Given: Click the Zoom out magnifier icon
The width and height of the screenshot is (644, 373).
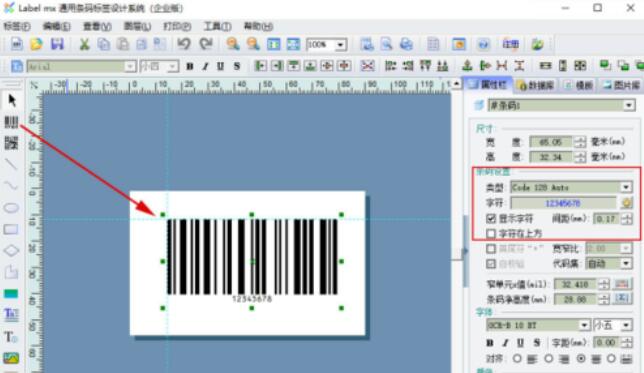Looking at the screenshot, I should click(x=253, y=44).
